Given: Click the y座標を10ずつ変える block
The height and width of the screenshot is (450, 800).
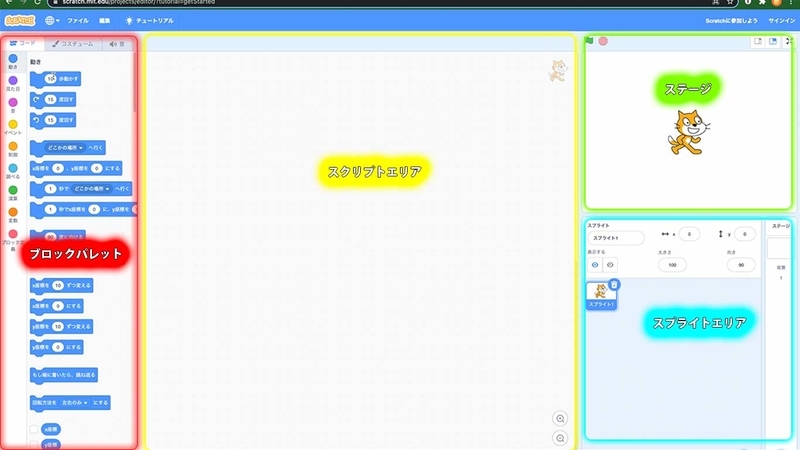Looking at the screenshot, I should tap(61, 327).
